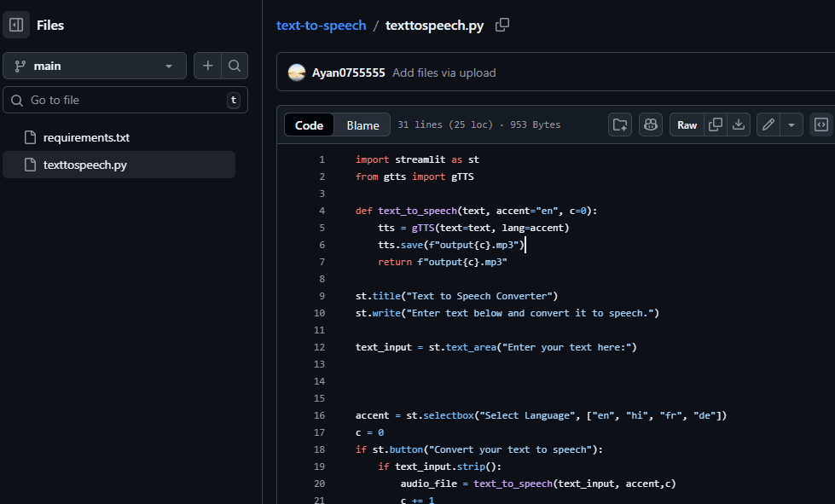Download raw file icon

click(739, 125)
